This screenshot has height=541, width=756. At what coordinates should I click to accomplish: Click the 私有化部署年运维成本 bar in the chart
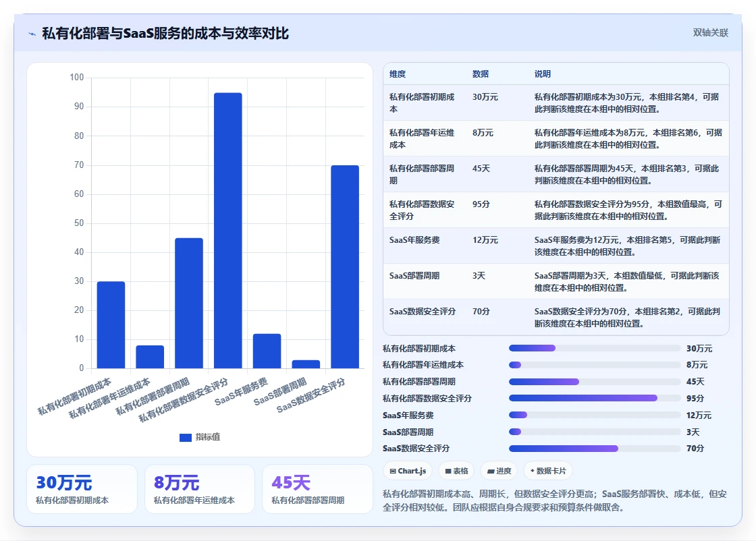150,357
